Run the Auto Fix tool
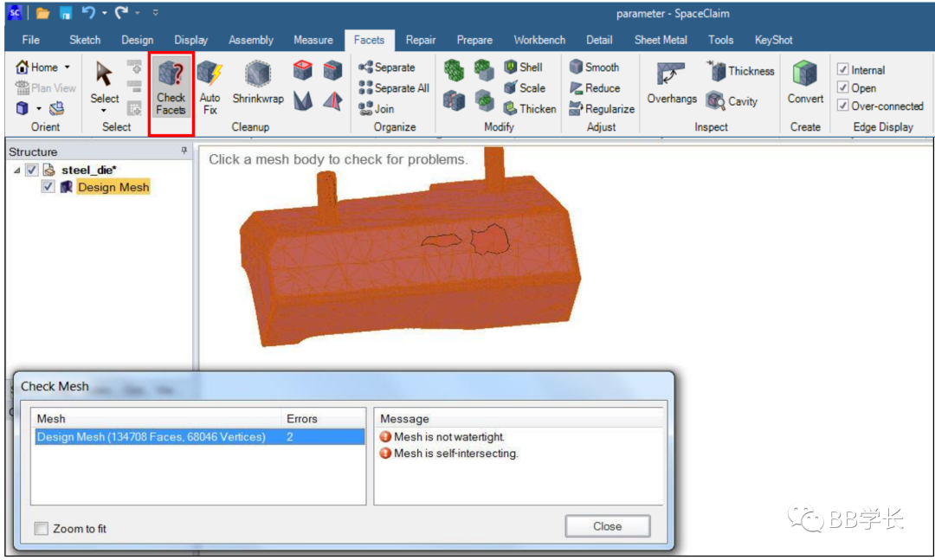 pyautogui.click(x=210, y=88)
